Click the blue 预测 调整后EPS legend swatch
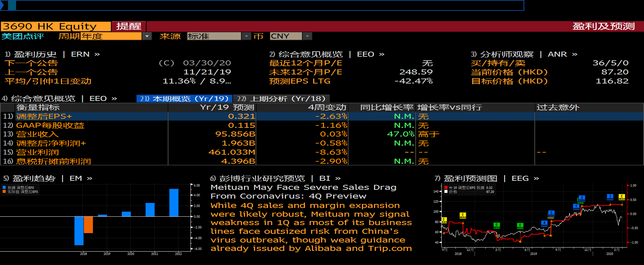The image size is (644, 265). click(x=4, y=188)
